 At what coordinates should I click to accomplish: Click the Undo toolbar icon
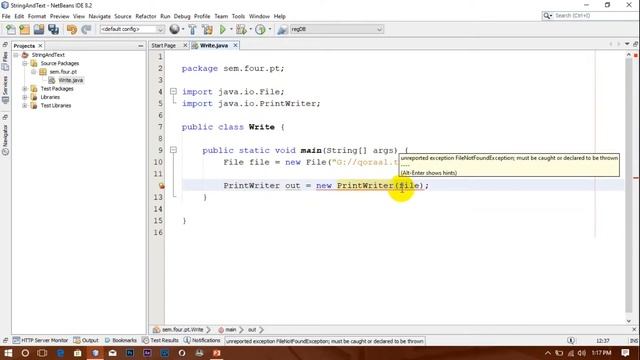(72, 29)
